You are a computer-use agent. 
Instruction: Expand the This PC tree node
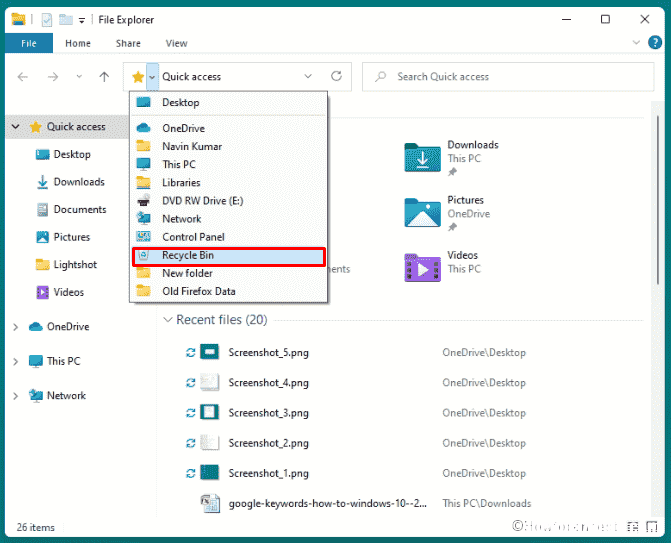click(15, 362)
